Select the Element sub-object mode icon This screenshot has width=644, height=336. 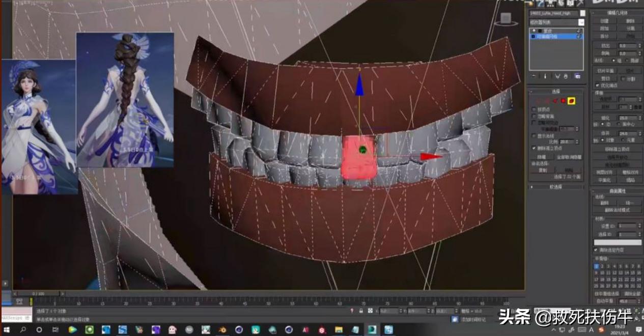pos(572,101)
